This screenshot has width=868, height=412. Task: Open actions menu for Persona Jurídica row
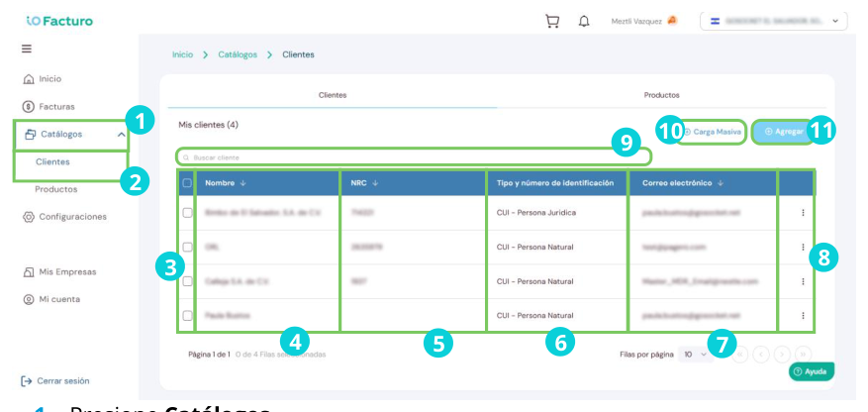803,213
